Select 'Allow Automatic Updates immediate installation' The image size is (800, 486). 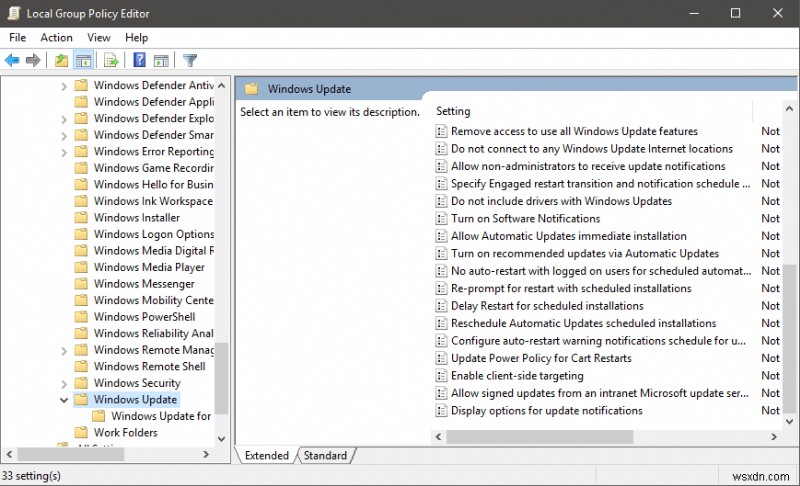click(x=568, y=236)
